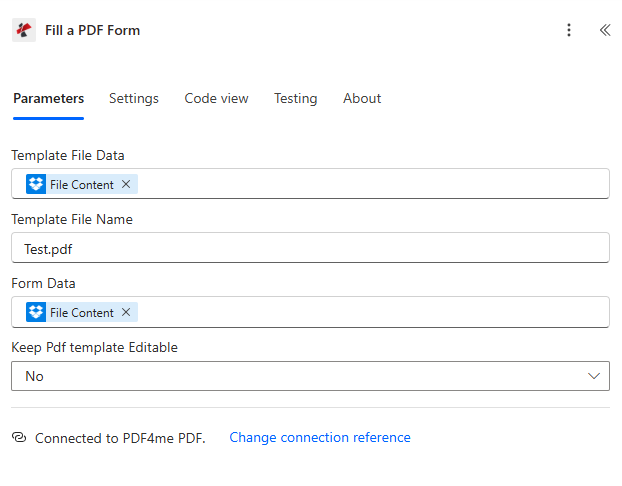The width and height of the screenshot is (622, 486).
Task: Collapse the panel with double chevron
Action: coord(604,30)
